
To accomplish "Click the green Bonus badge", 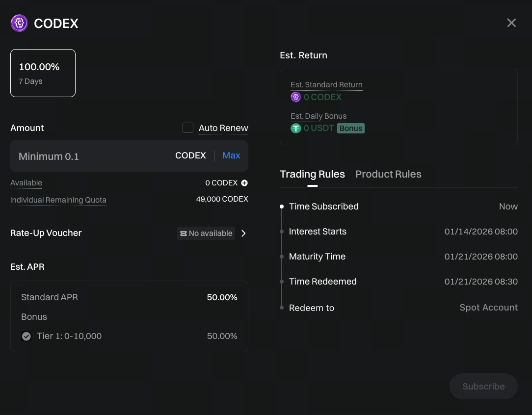I will [350, 129].
